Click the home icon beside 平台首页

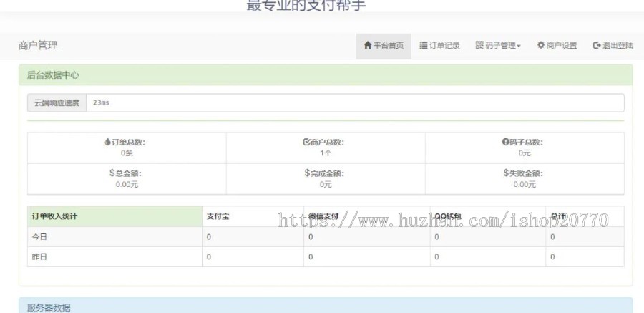(x=368, y=45)
